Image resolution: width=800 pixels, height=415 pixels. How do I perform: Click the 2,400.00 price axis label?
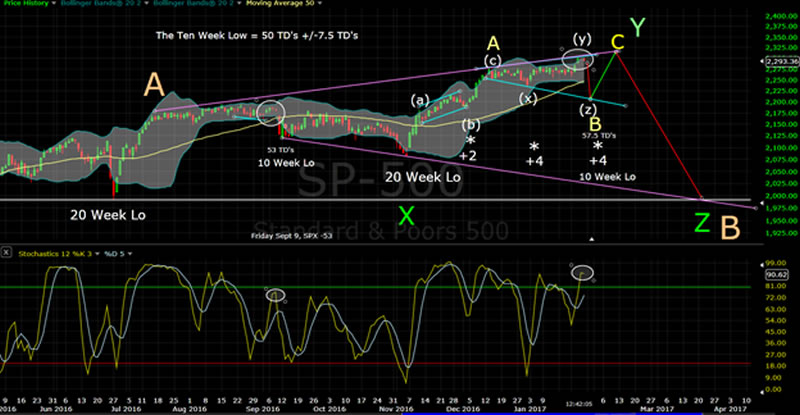coord(782,16)
